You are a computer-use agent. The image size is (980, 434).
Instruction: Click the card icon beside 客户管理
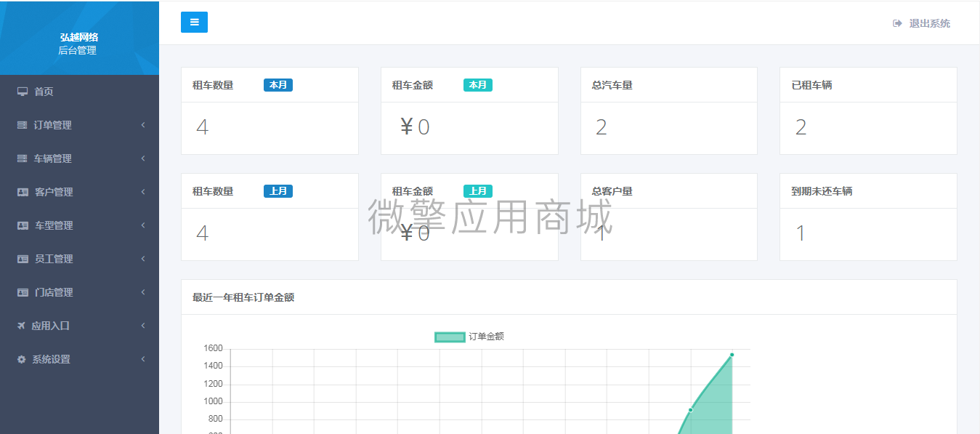click(23, 192)
